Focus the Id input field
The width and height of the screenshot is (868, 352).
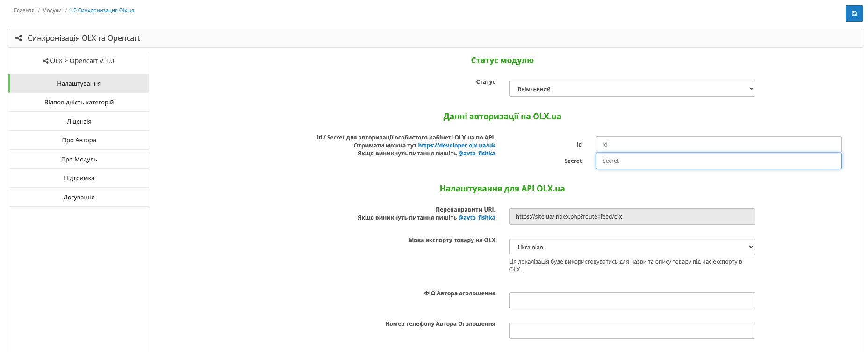(x=718, y=144)
